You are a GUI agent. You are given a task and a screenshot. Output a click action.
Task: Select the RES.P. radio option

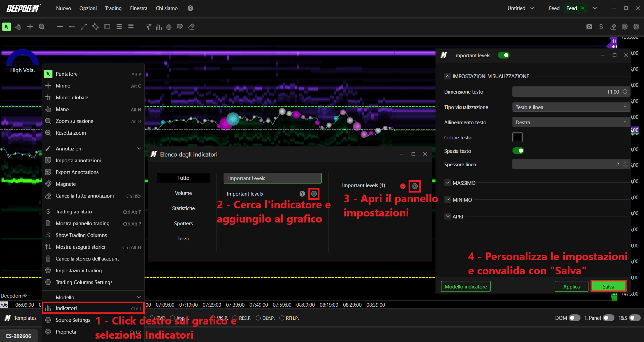235,318
